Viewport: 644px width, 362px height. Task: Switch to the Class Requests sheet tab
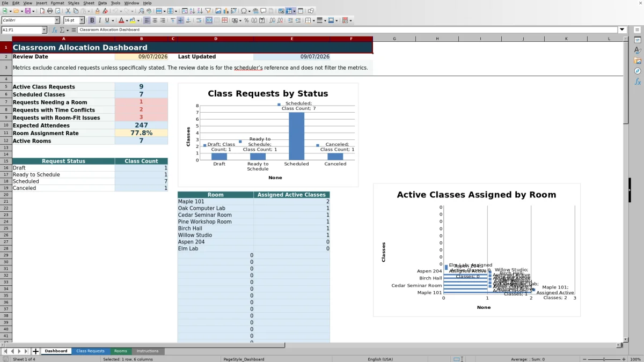pyautogui.click(x=90, y=351)
